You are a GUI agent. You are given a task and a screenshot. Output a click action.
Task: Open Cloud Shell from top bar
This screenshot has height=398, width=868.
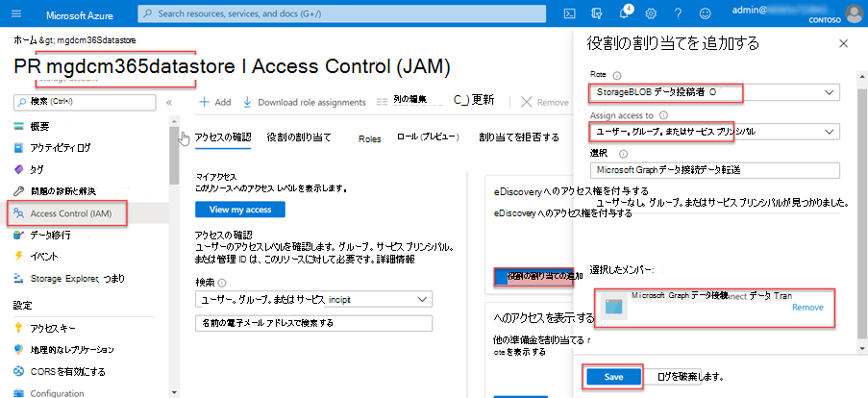pos(568,14)
